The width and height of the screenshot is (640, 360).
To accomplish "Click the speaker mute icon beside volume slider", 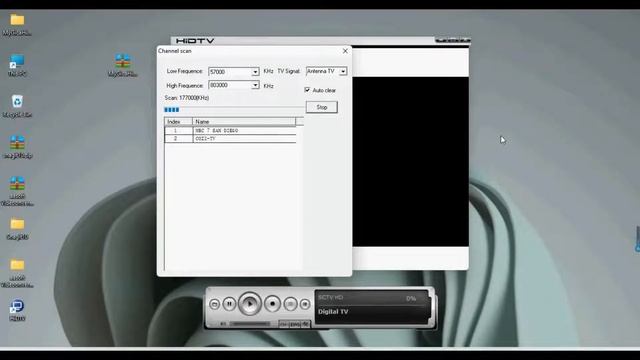I will point(223,324).
